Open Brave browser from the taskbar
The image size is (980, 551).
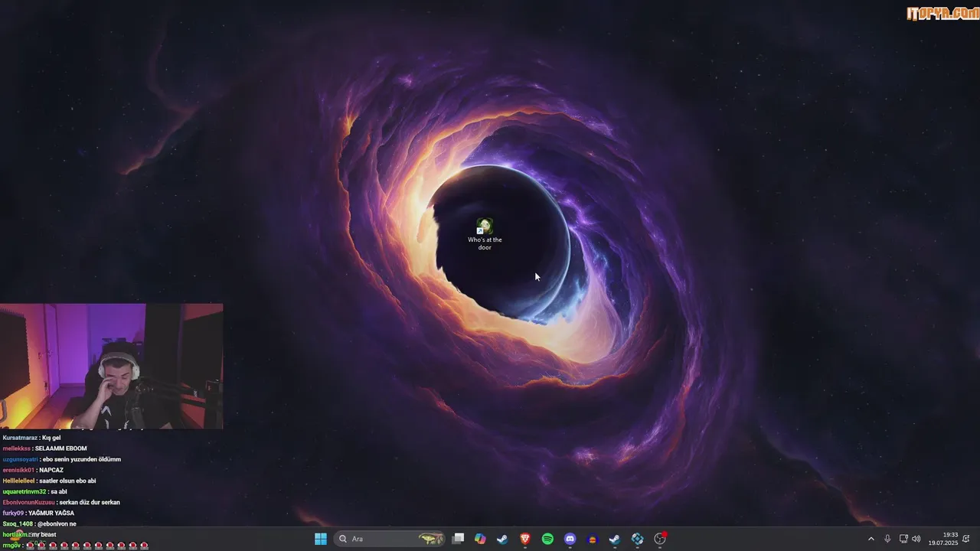(525, 539)
